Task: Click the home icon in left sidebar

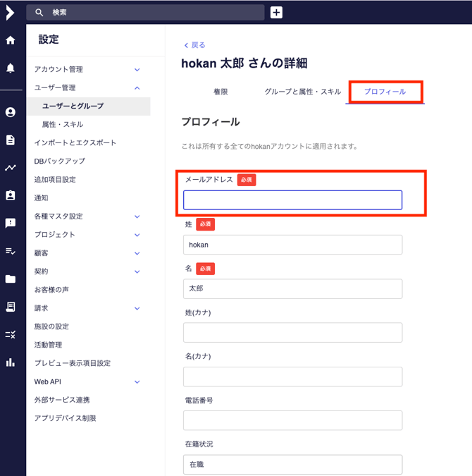Action: point(11,40)
